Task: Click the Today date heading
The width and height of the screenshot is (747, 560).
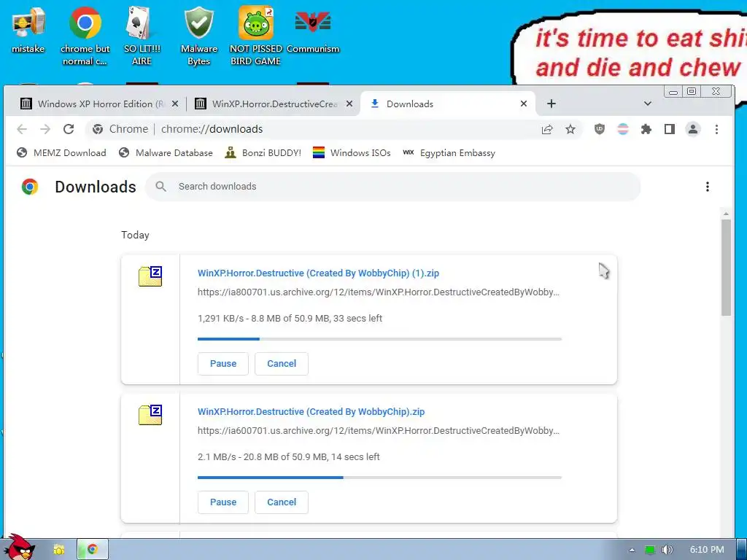Action: (x=135, y=236)
